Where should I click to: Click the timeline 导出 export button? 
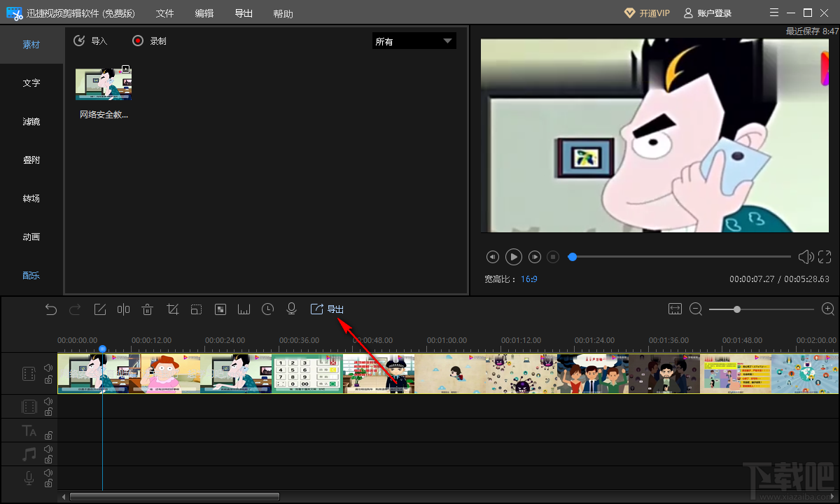(x=327, y=309)
